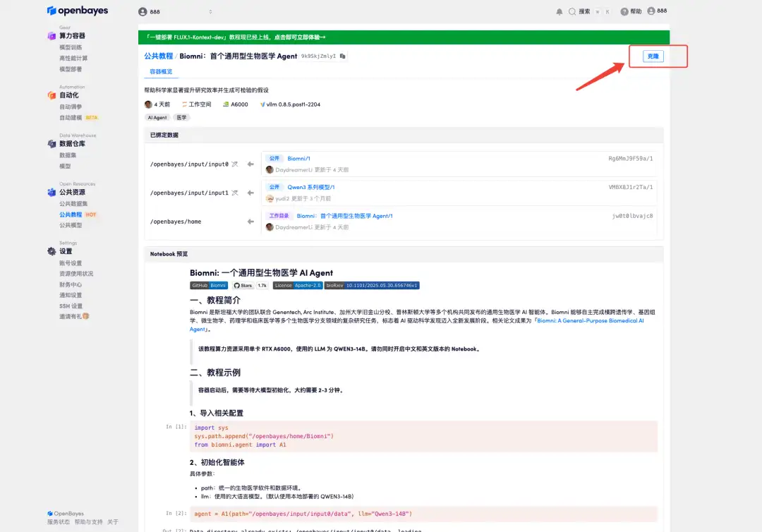Click 关于 footer link
This screenshot has height=532, width=762.
[x=113, y=522]
